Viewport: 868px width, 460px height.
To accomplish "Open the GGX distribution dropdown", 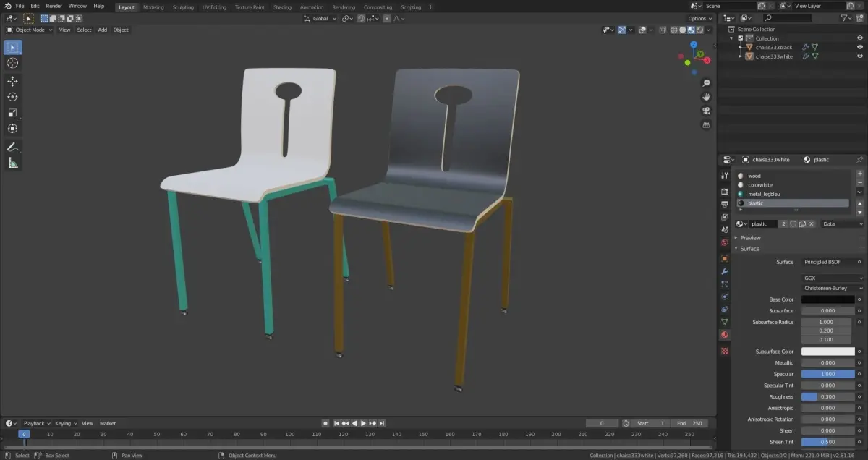I will coord(833,278).
